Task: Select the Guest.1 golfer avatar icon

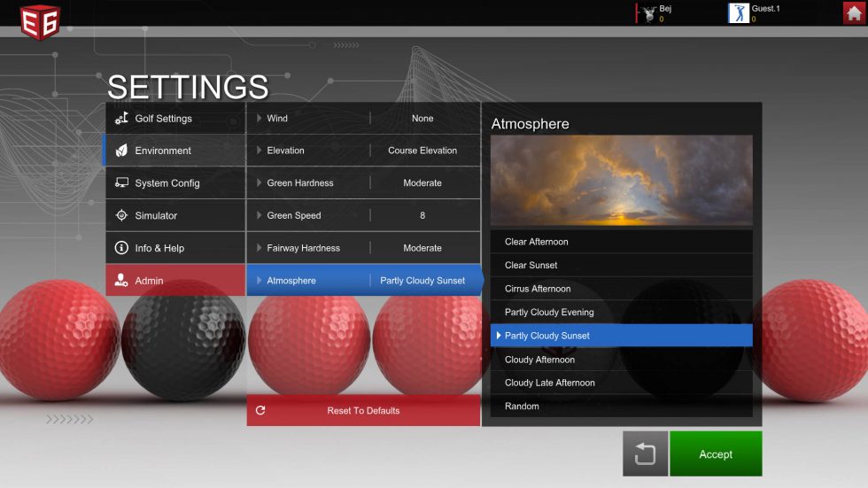Action: [x=739, y=12]
